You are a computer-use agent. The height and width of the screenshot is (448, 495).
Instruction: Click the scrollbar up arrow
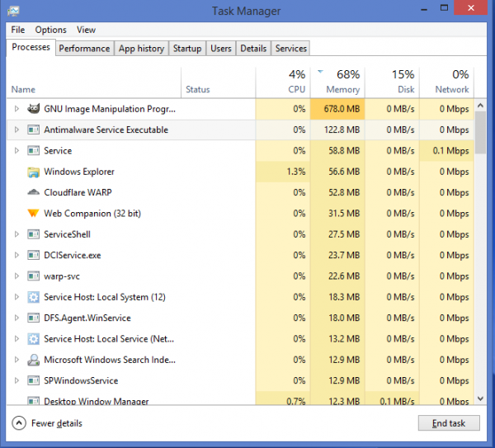480,105
